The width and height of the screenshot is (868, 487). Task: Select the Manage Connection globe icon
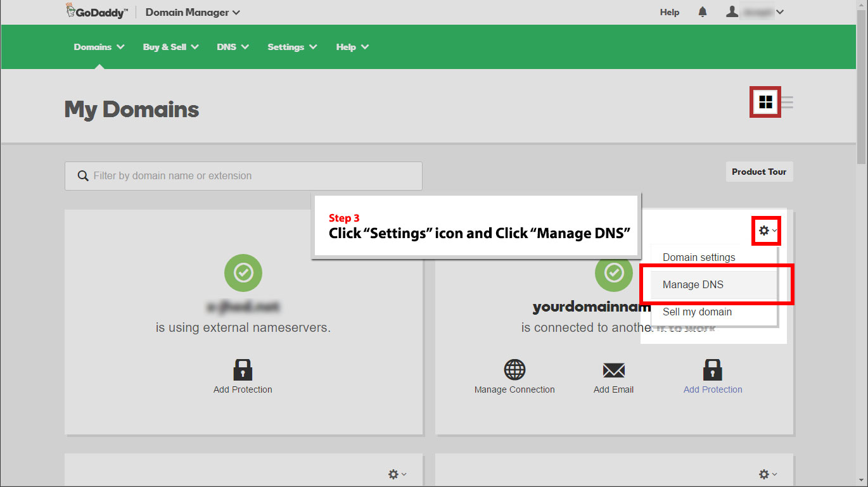coord(514,370)
